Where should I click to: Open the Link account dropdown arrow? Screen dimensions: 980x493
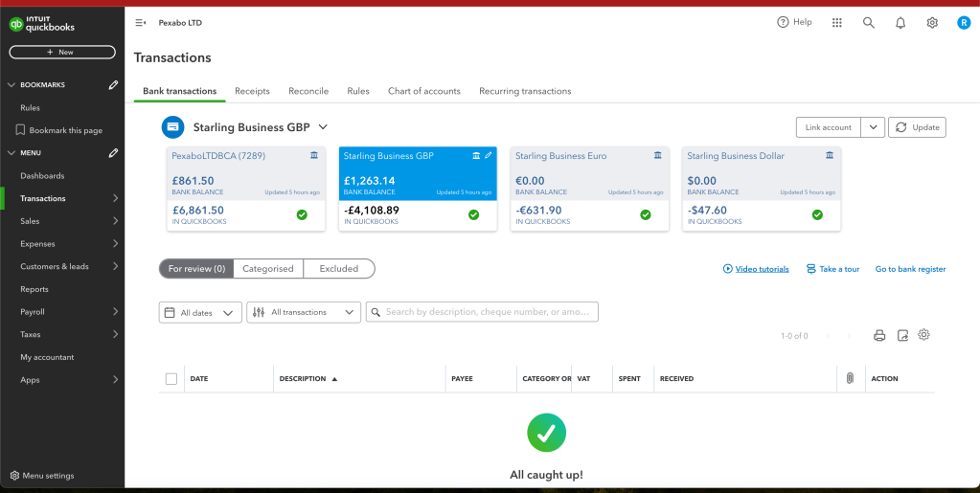(x=873, y=127)
